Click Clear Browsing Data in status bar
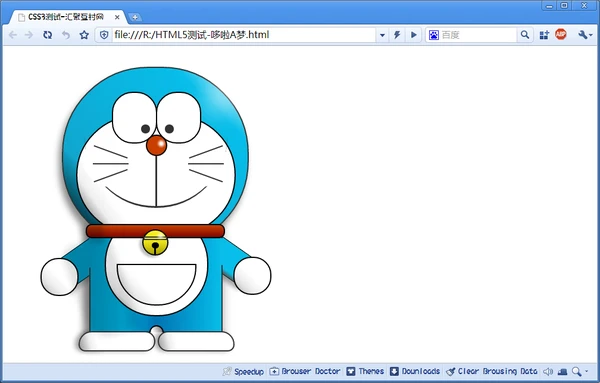Image resolution: width=600 pixels, height=383 pixels. tap(492, 371)
